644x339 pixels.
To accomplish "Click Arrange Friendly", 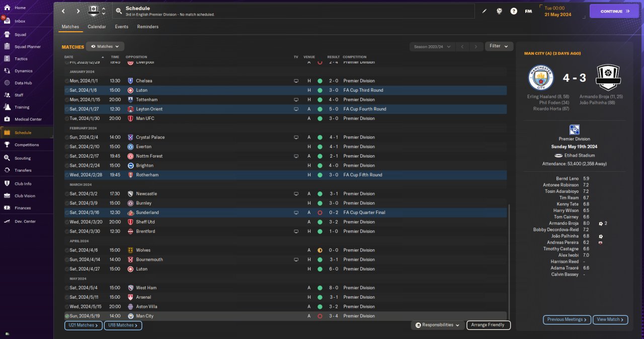I will tap(489, 325).
